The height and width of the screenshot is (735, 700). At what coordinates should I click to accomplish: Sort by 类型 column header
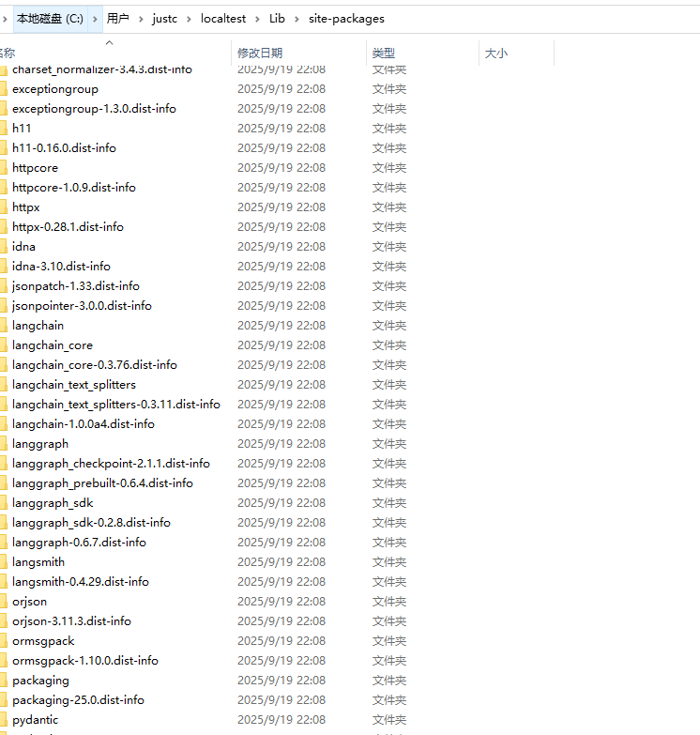tap(422, 53)
